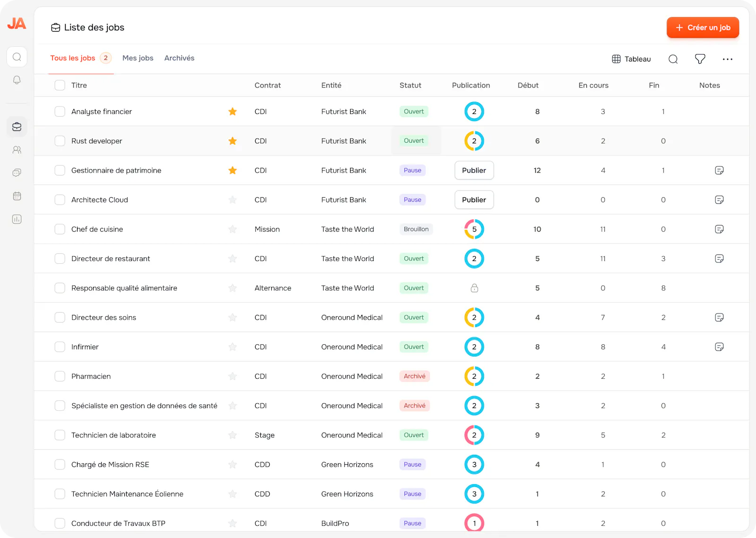Viewport: 756px width, 538px height.
Task: Switch to the Archivés tab
Action: 180,58
